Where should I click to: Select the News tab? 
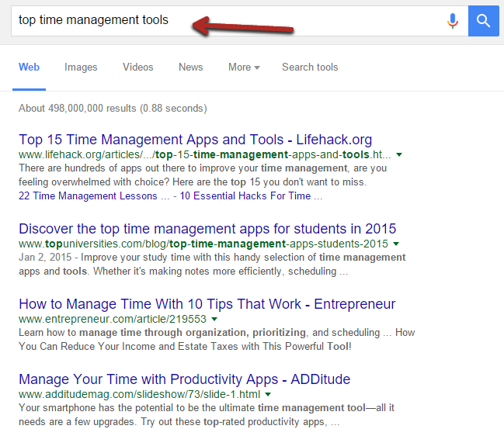coord(190,67)
